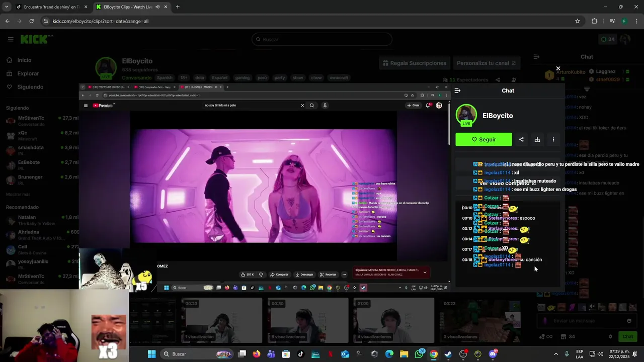
Task: Open Task View from the taskbar
Action: tap(242, 354)
